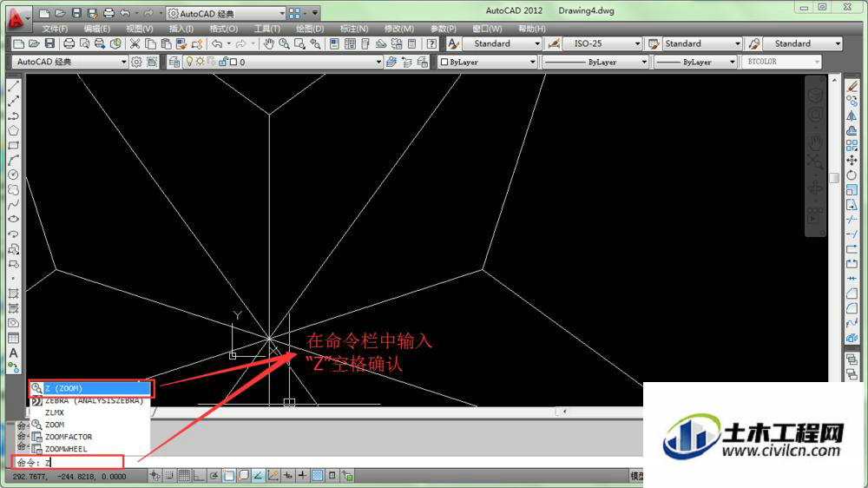Select the Offset modify tool
868x488 pixels.
click(x=852, y=131)
